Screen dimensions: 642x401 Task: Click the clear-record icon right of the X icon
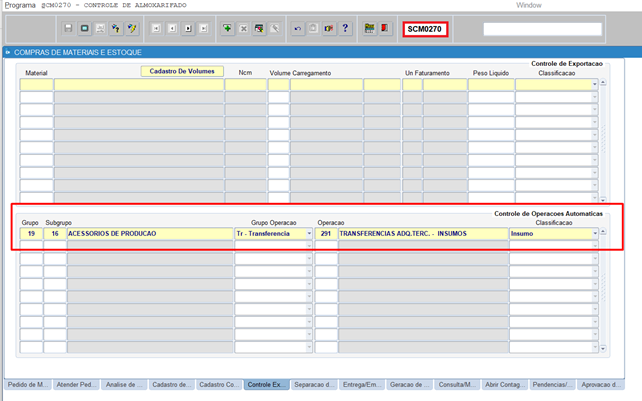[x=259, y=28]
